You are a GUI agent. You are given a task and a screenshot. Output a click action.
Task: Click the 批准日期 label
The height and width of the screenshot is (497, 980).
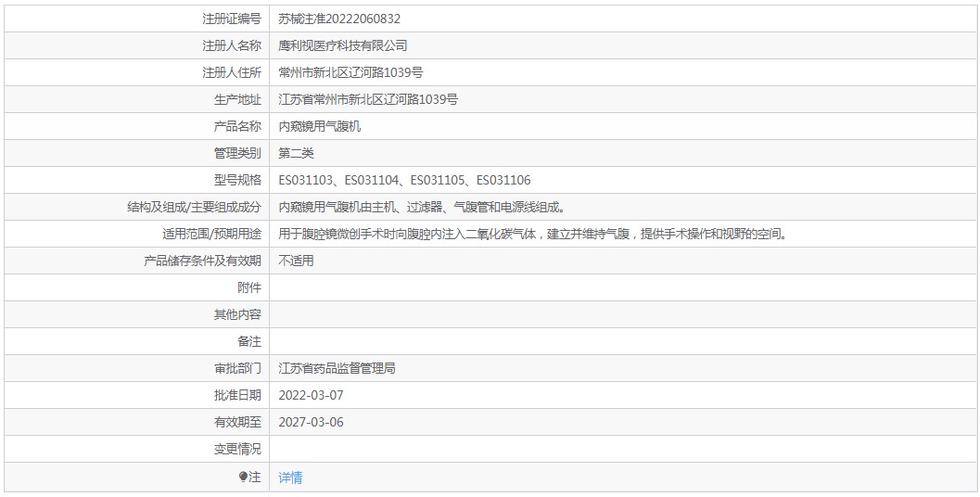[237, 395]
